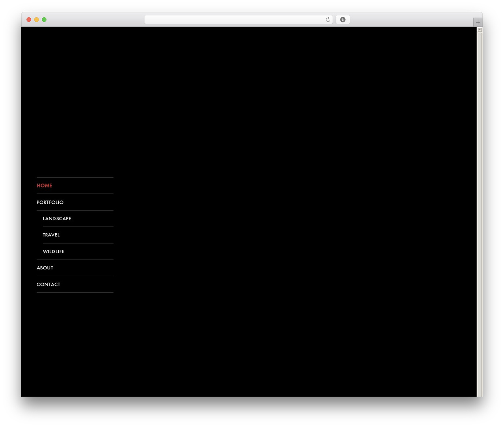Open the Portfolio menu item
This screenshot has width=504, height=427.
tap(50, 202)
